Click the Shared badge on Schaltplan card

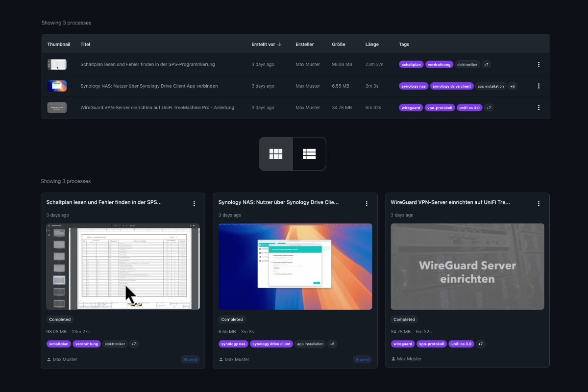coord(190,359)
